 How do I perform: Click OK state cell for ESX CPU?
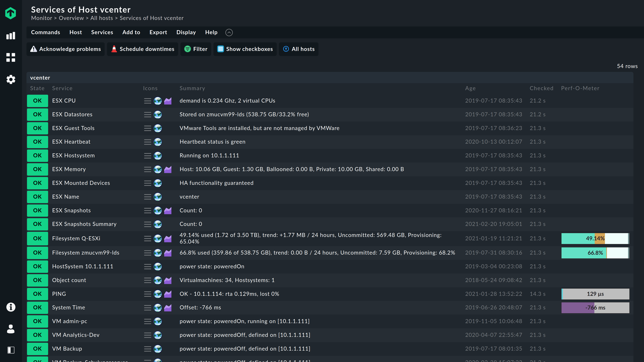pos(38,101)
